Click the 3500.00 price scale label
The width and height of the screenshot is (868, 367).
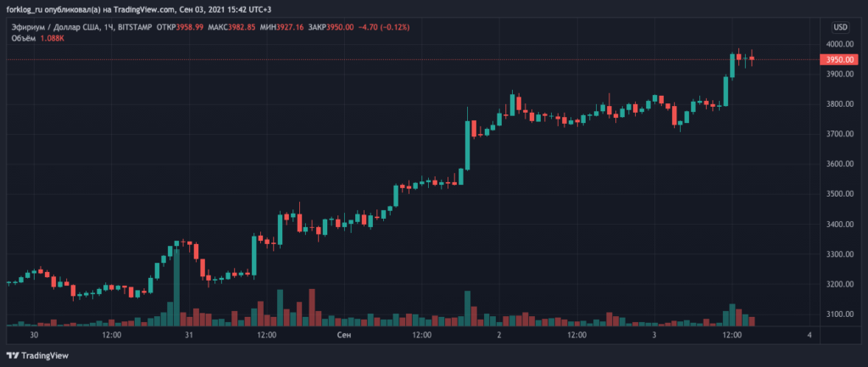click(838, 194)
